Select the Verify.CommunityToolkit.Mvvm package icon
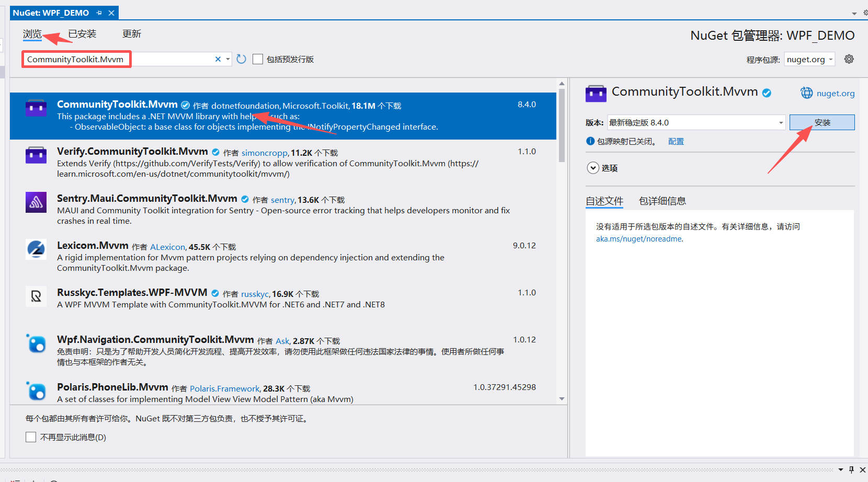The height and width of the screenshot is (482, 868). tap(36, 155)
